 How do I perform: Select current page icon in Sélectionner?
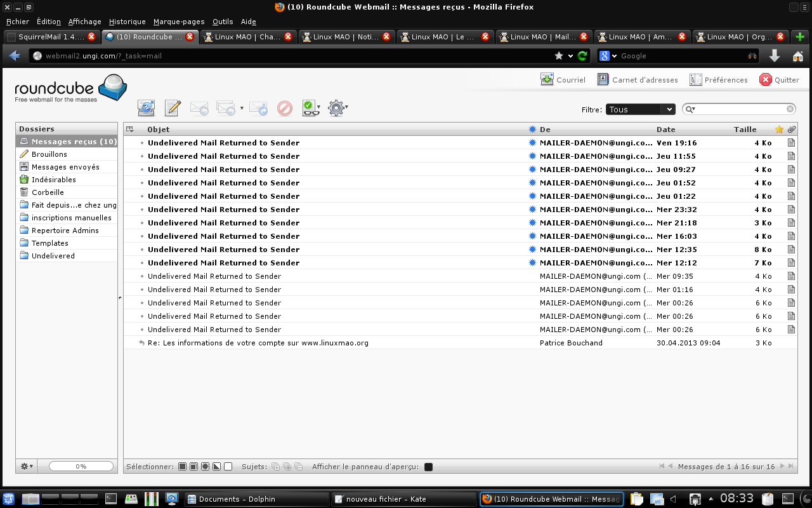pos(194,467)
